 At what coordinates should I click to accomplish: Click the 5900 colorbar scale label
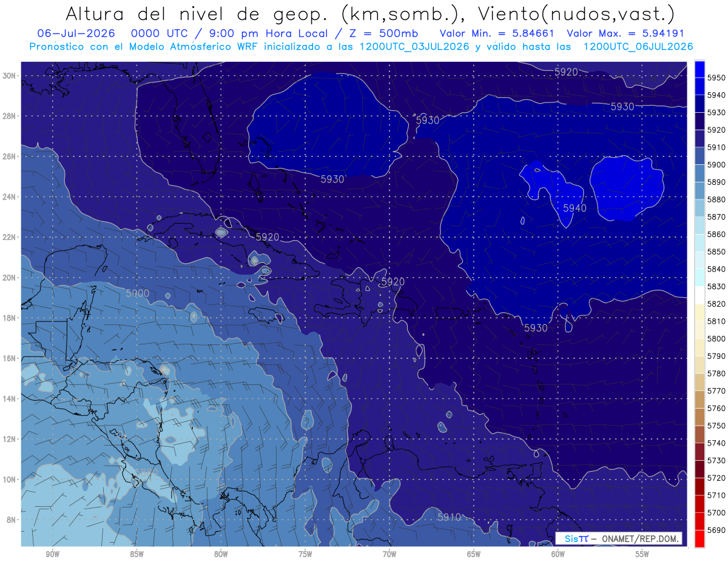click(716, 164)
